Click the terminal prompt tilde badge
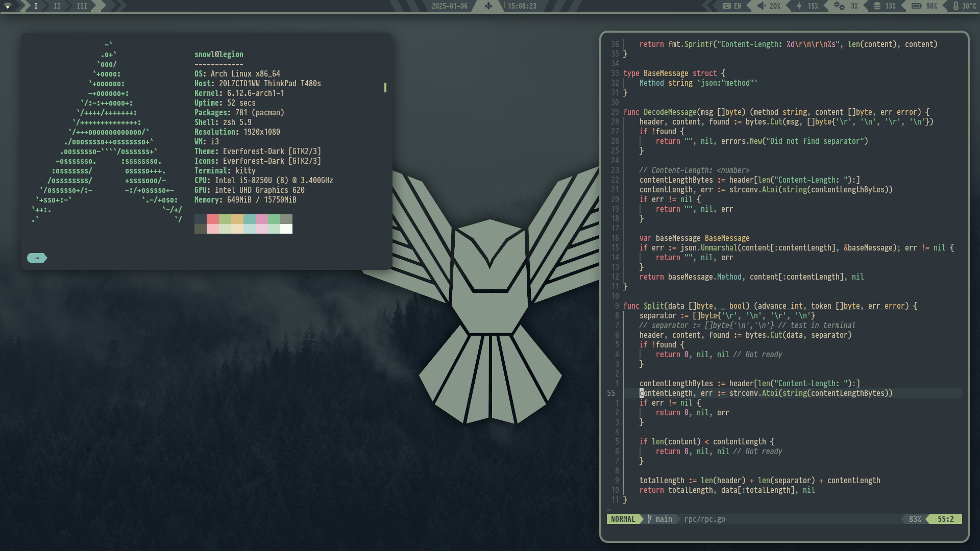980x551 pixels. click(x=37, y=258)
